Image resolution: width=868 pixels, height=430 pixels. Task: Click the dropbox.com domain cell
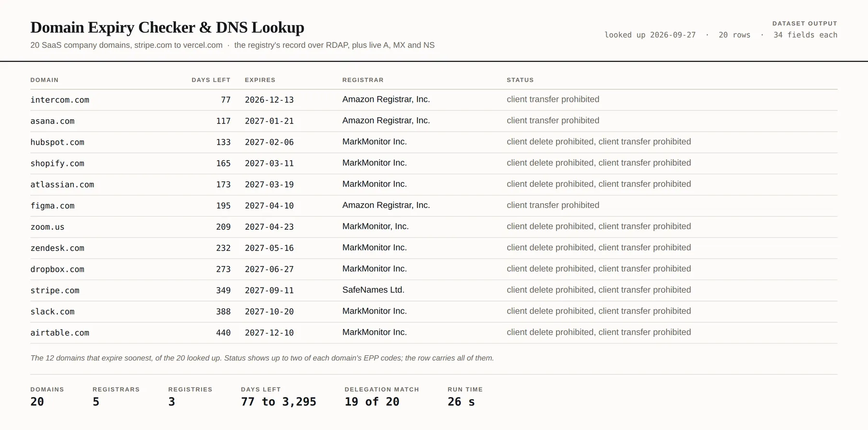[x=57, y=270]
